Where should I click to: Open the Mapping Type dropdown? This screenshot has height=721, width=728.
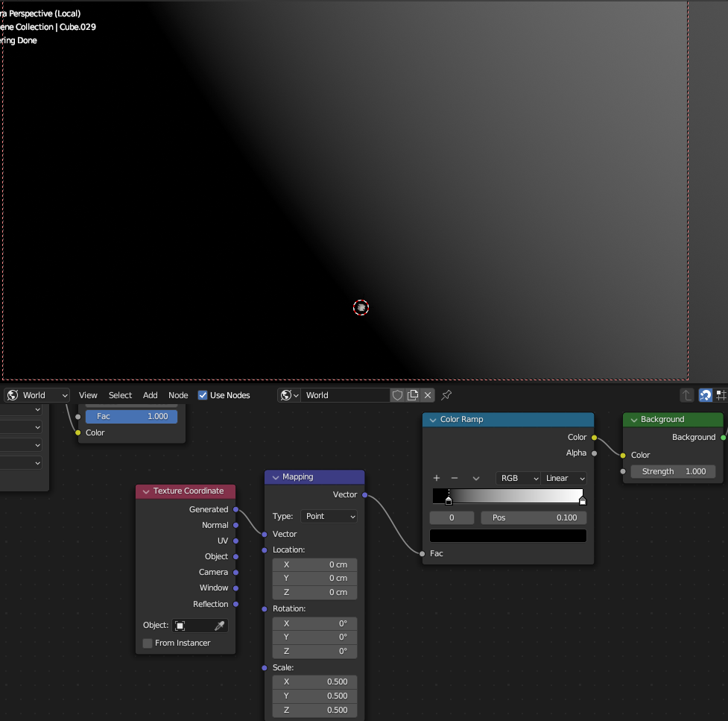point(329,516)
